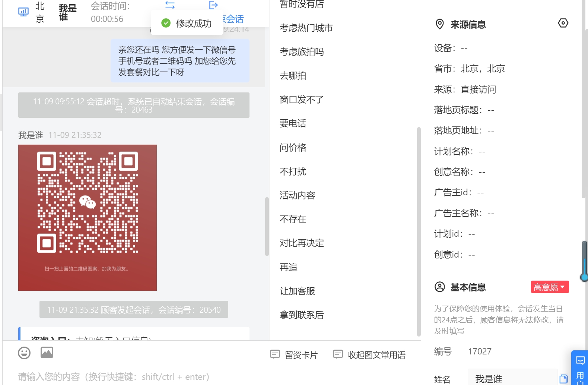Click the 顾客发起会话 20540 notice
This screenshot has width=588, height=385.
pos(134,310)
